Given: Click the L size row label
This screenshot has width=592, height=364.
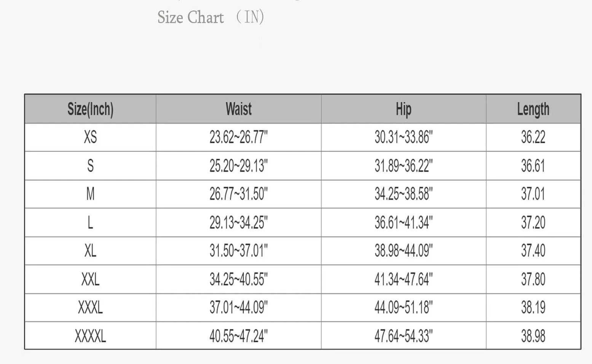Looking at the screenshot, I should (x=90, y=222).
